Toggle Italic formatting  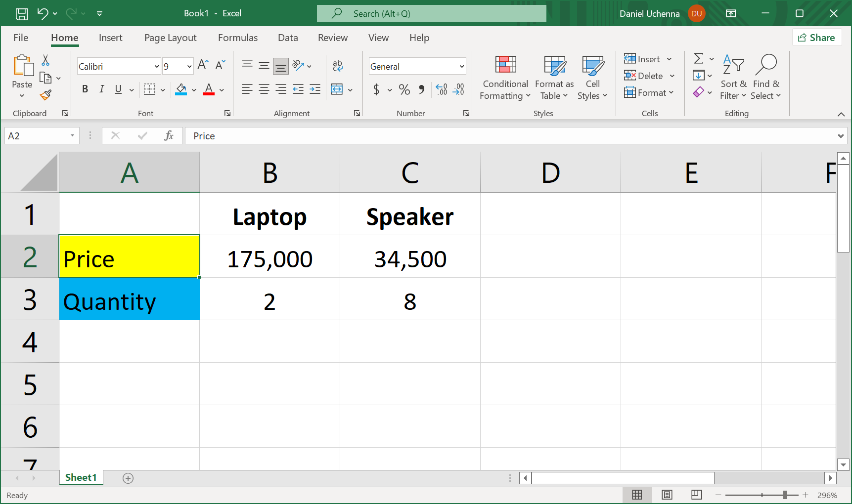coord(101,89)
